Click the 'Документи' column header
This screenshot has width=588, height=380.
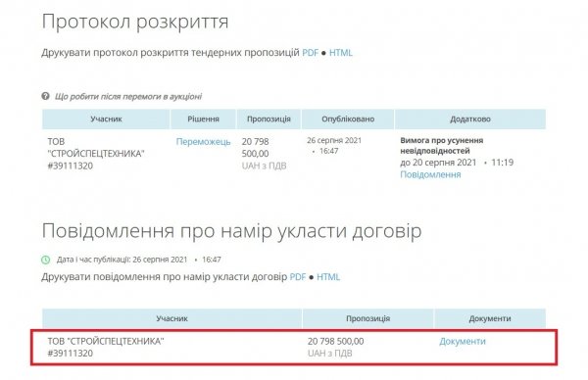[x=490, y=318]
